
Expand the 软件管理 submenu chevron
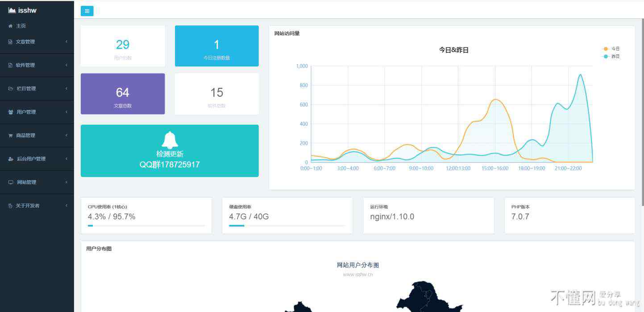coord(66,65)
